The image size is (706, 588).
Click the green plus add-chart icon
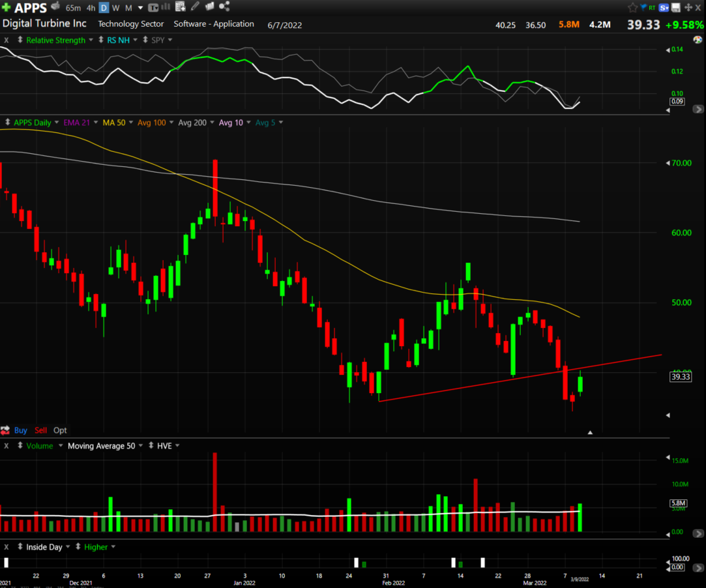[x=7, y=7]
